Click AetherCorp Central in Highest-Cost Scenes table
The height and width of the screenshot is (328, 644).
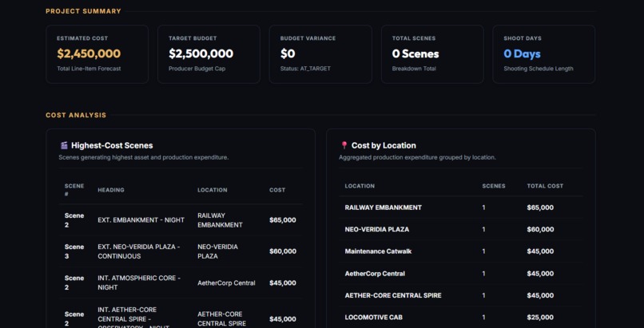coord(226,283)
